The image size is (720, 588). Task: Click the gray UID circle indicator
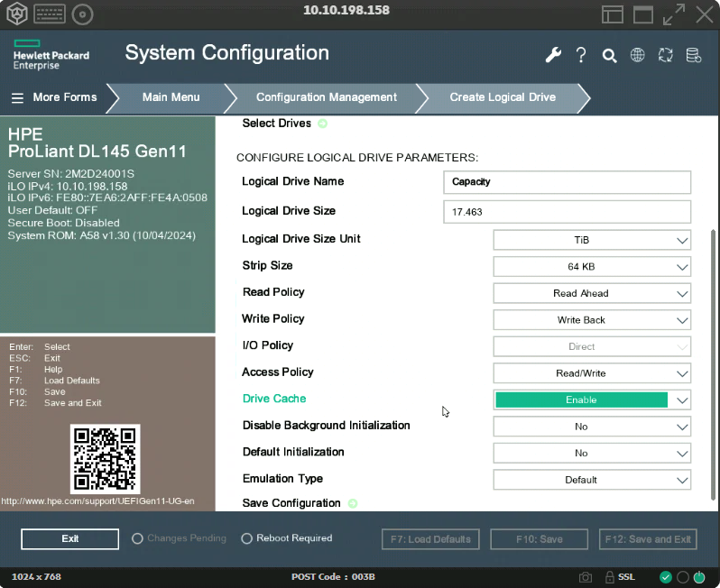coord(683,577)
